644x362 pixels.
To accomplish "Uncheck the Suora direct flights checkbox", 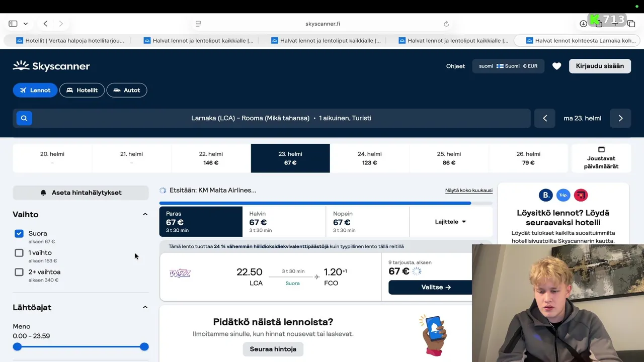I will pos(19,233).
